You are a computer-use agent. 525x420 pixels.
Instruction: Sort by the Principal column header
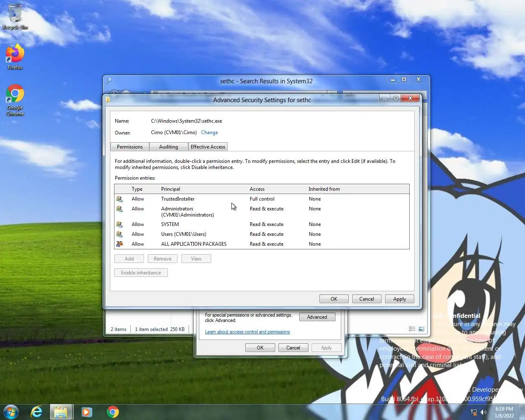point(171,189)
